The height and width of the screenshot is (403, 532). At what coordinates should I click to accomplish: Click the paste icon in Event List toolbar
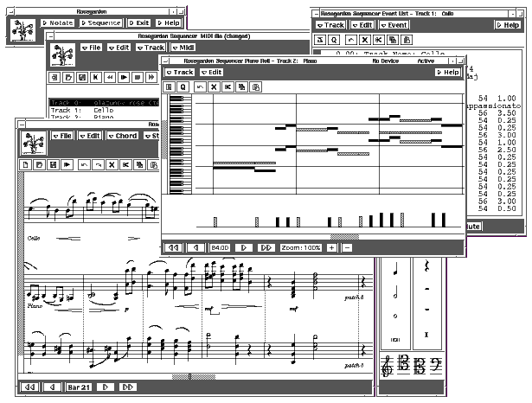407,40
